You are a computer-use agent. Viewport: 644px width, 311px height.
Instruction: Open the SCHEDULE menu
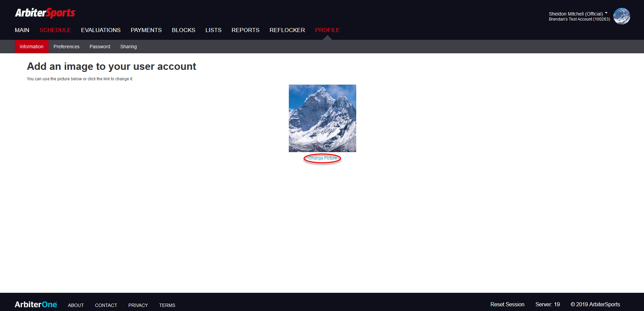[55, 30]
